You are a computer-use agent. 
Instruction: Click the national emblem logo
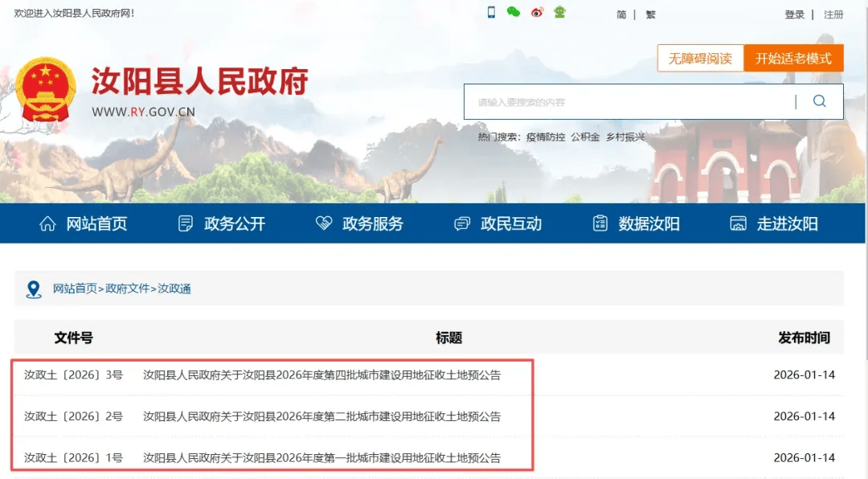[46, 89]
